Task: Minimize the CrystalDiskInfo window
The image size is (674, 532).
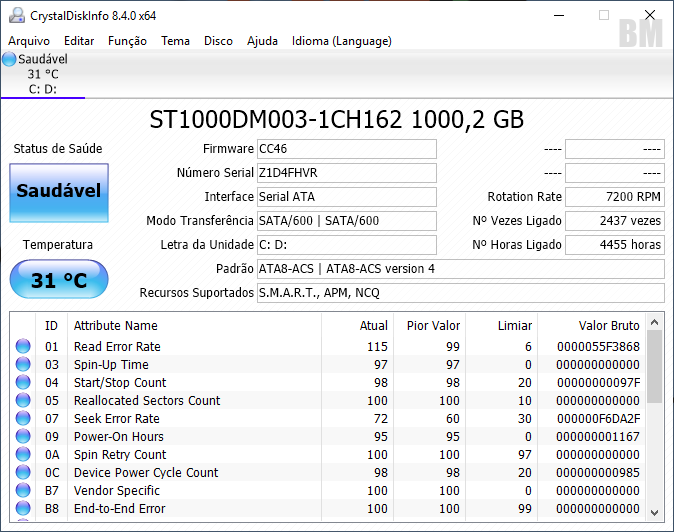Action: click(x=559, y=15)
